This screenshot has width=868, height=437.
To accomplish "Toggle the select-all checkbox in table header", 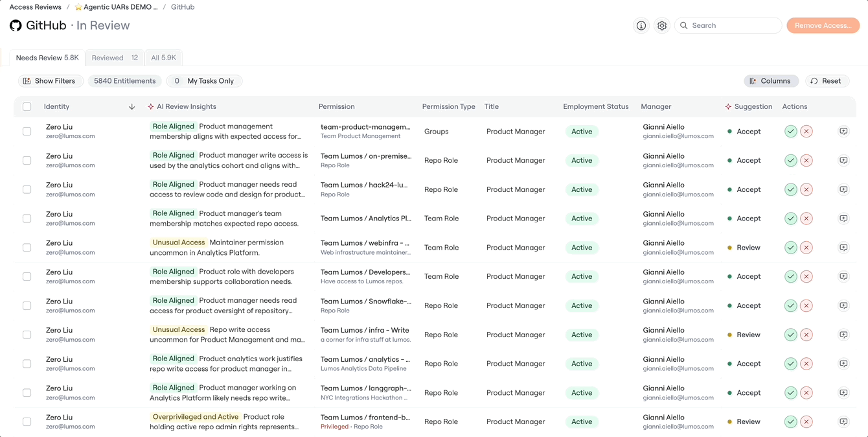I will point(27,106).
